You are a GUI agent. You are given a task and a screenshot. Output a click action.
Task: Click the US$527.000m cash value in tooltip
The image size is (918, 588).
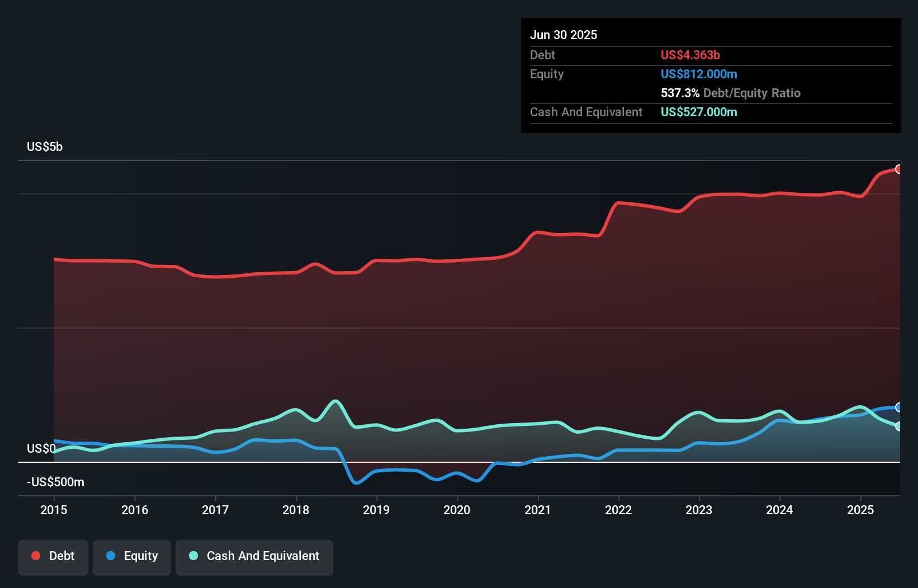pyautogui.click(x=699, y=112)
